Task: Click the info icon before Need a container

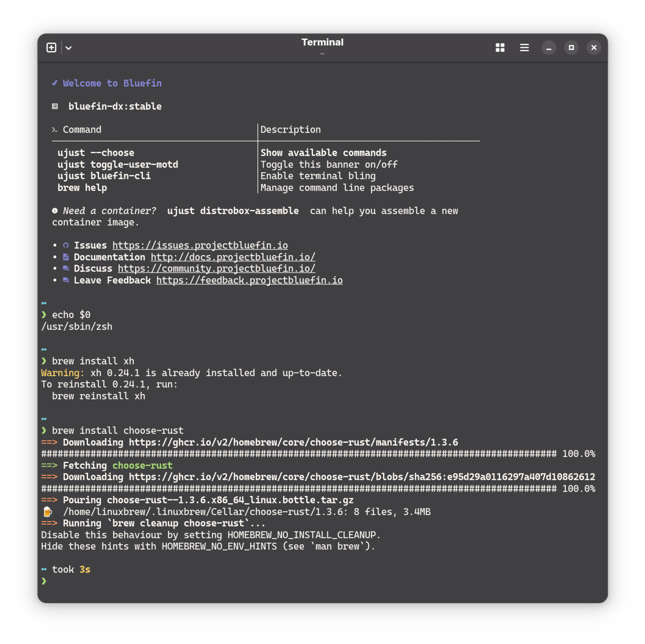Action: 55,211
